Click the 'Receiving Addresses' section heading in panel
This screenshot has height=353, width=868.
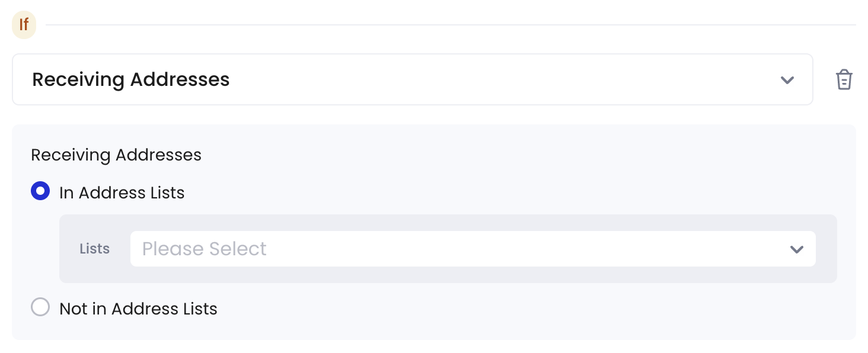point(116,155)
